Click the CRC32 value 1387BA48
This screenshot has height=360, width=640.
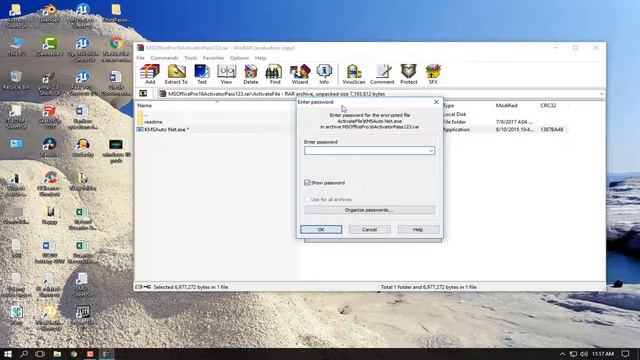tap(551, 129)
